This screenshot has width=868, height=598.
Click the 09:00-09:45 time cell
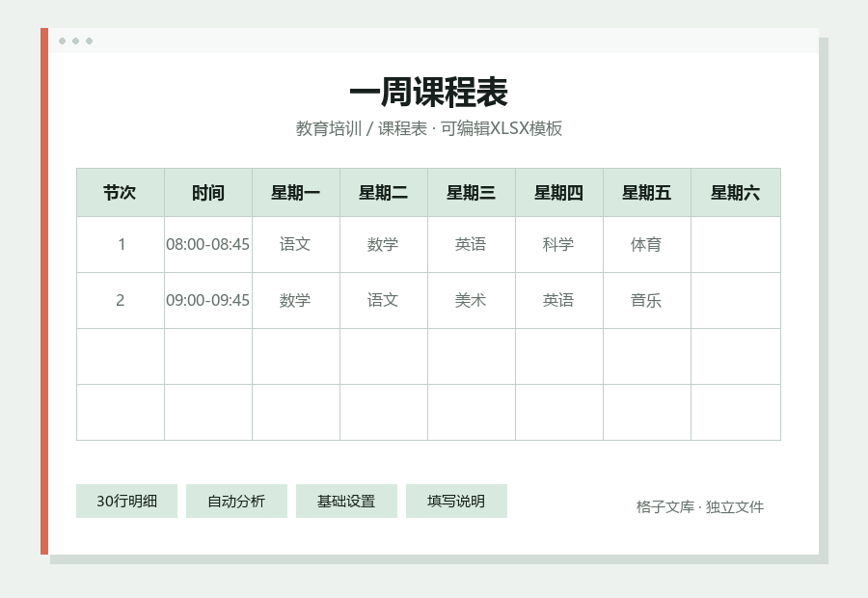(x=208, y=300)
